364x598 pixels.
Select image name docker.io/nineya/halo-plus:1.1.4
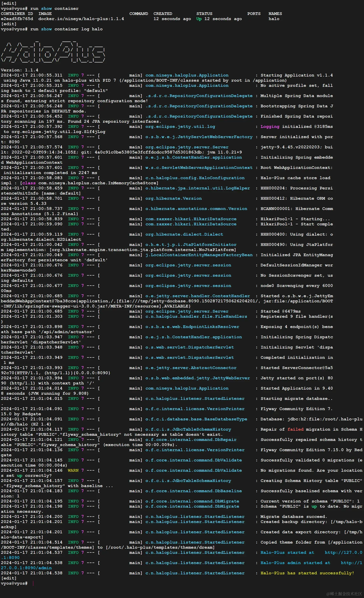[x=81, y=19]
